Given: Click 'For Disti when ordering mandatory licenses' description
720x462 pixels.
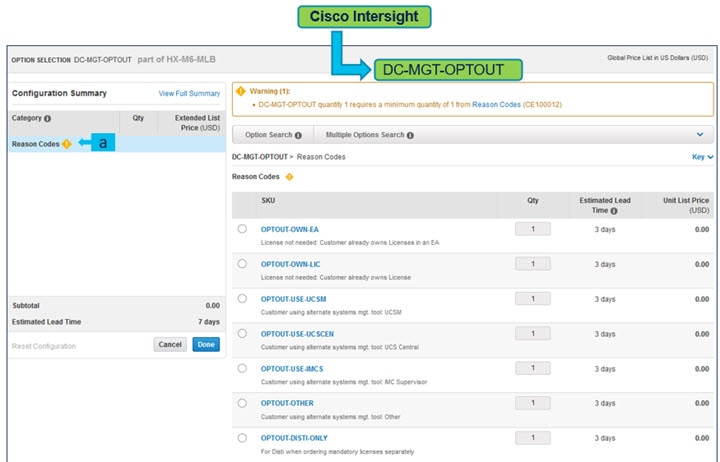Looking at the screenshot, I should 338,452.
